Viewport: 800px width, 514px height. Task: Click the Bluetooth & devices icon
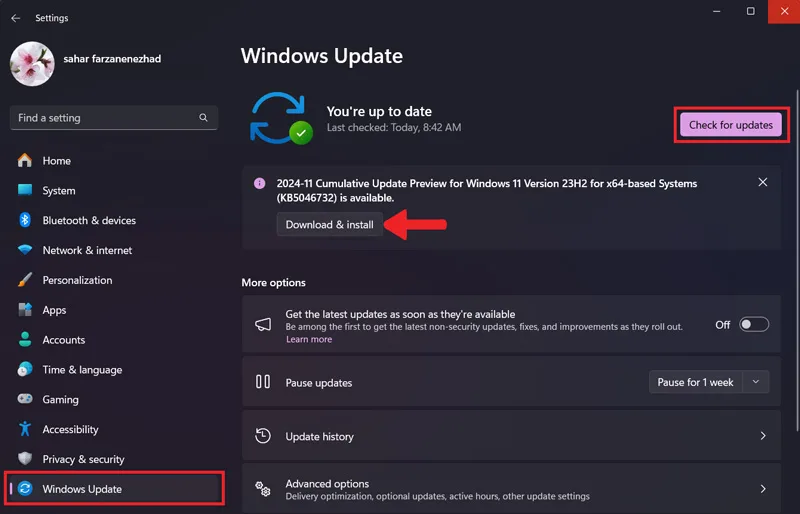point(24,220)
